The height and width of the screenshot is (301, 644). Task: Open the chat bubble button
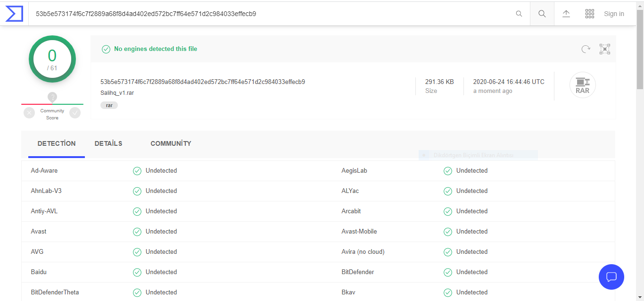tap(611, 277)
